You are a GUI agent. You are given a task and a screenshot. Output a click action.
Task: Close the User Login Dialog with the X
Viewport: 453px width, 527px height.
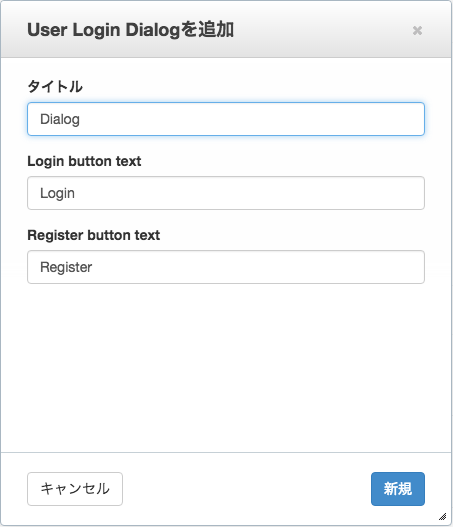[417, 31]
